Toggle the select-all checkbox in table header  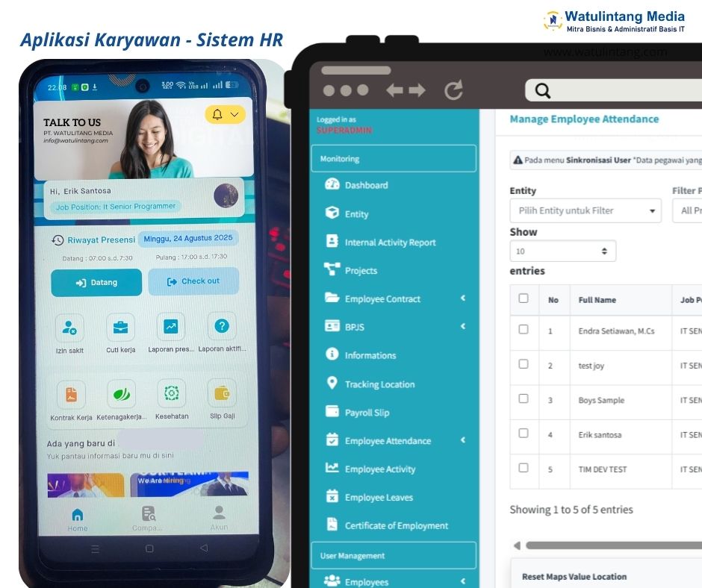click(x=524, y=298)
